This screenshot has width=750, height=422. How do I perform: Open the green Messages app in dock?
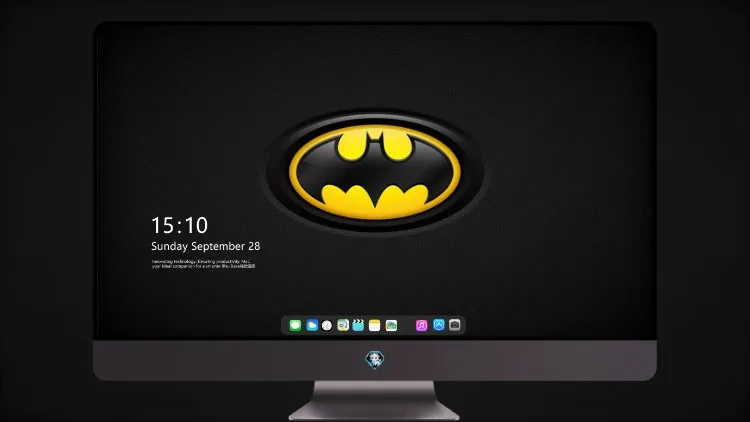295,325
